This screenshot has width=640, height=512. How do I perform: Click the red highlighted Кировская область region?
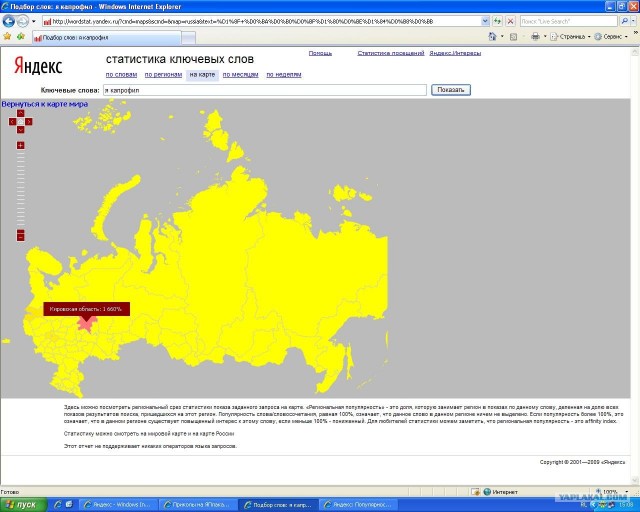[87, 324]
